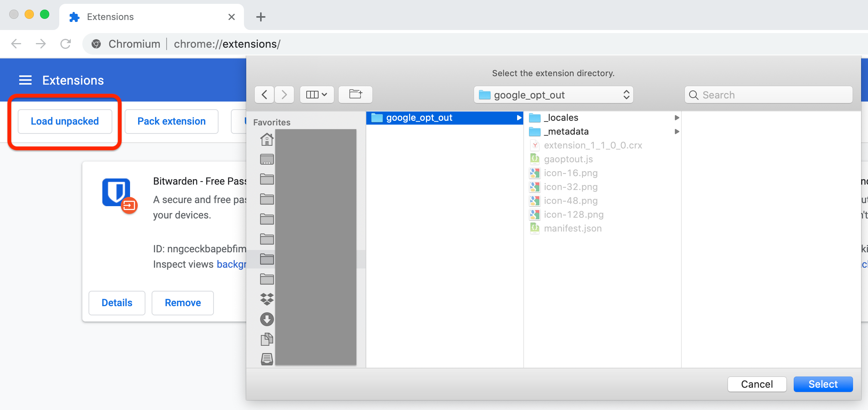
Task: Select the highlighted folder in Favorites sidebar
Action: tap(267, 259)
